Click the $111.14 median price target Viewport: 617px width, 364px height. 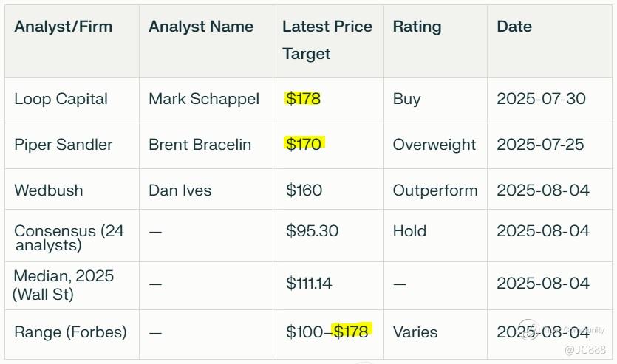tap(308, 284)
